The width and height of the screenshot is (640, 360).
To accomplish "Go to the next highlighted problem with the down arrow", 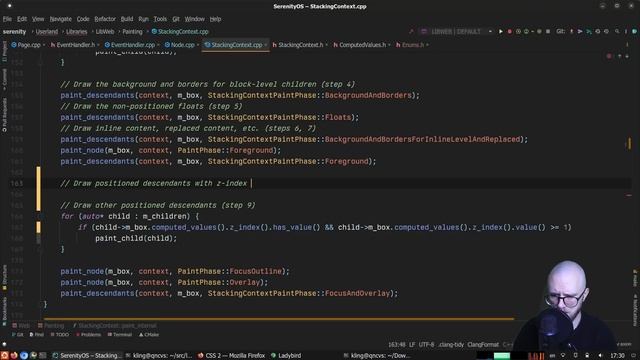I will [x=627, y=56].
